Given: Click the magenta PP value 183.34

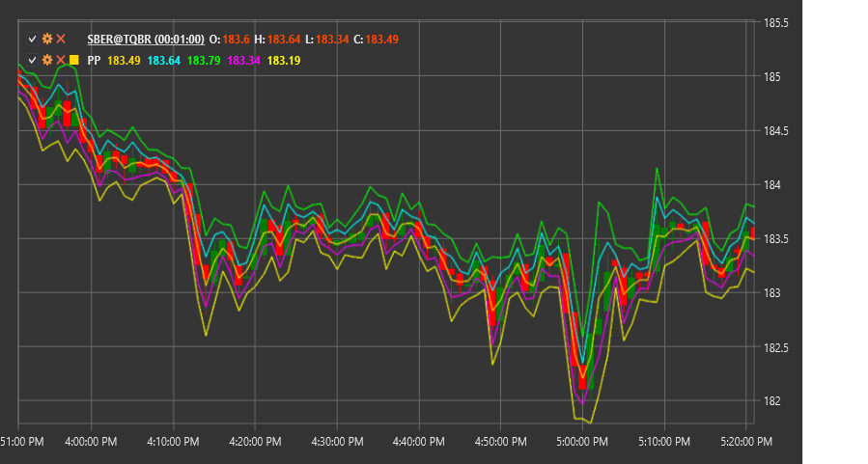Looking at the screenshot, I should point(243,60).
